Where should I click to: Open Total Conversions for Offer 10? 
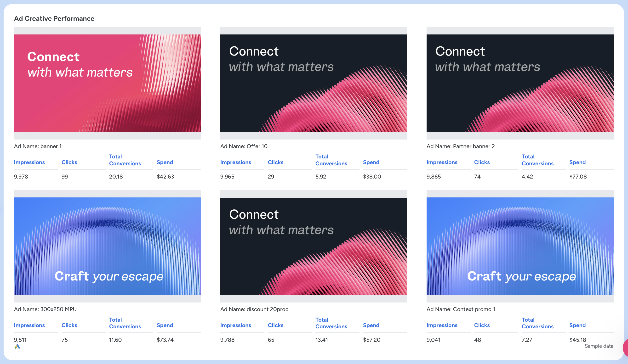click(331, 160)
